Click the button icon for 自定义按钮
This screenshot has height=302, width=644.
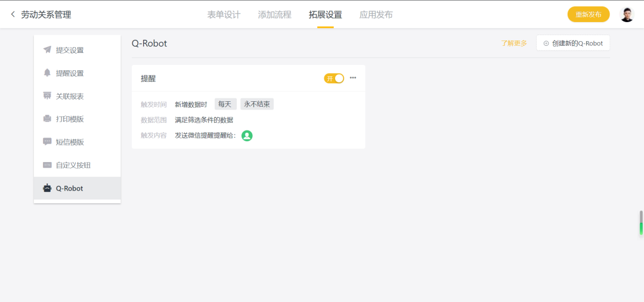47,165
